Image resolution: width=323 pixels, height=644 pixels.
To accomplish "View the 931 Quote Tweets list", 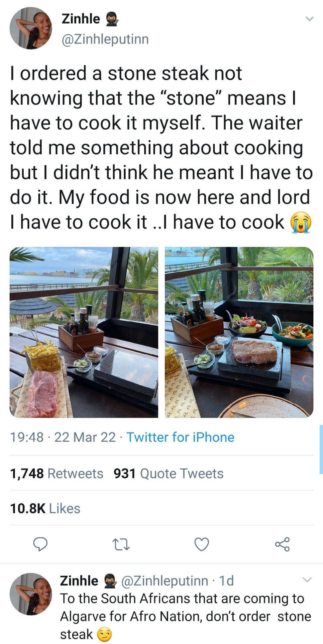I will point(168,473).
